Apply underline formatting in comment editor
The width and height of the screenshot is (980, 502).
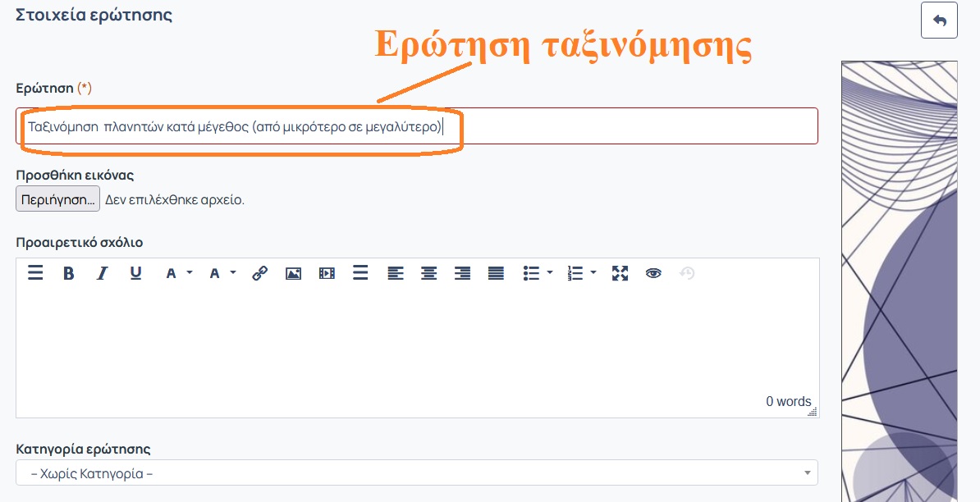pyautogui.click(x=135, y=273)
